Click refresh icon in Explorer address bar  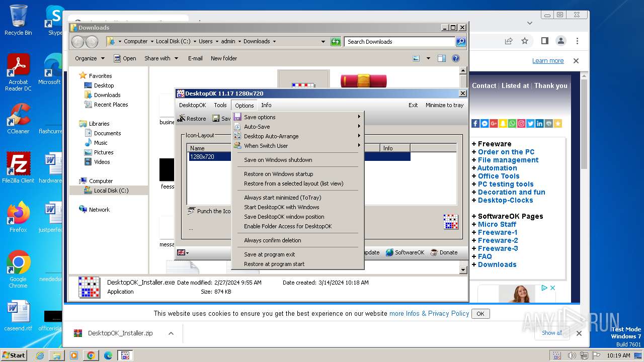click(336, 42)
